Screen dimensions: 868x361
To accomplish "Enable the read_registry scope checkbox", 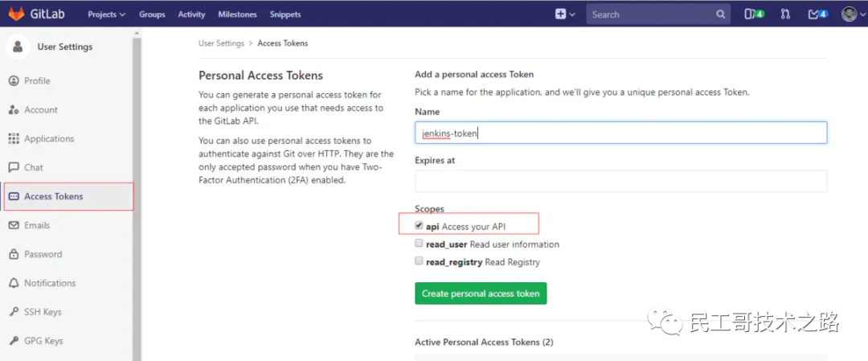I will tap(419, 260).
